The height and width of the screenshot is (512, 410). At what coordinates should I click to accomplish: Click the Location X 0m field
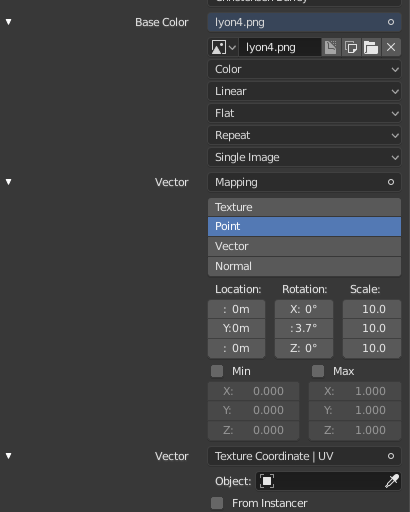point(236,309)
